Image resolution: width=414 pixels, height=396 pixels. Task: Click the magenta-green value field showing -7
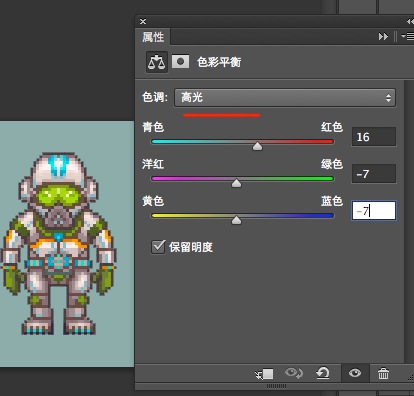point(374,174)
